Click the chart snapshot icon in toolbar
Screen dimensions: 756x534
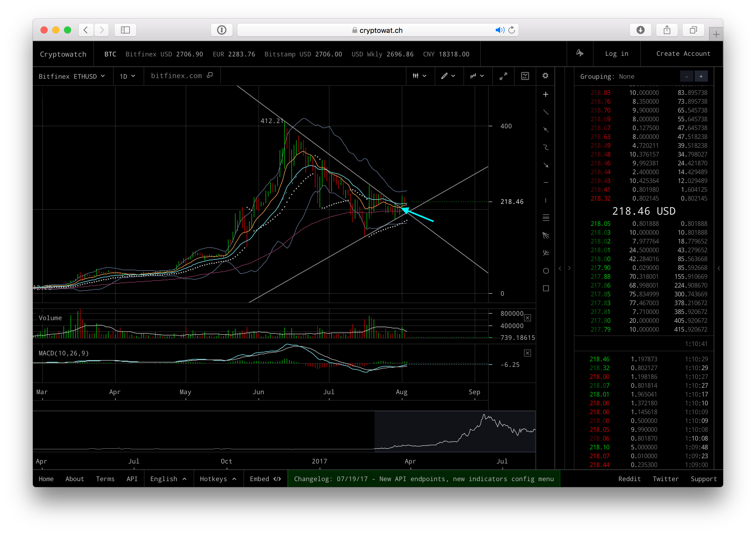coord(525,76)
